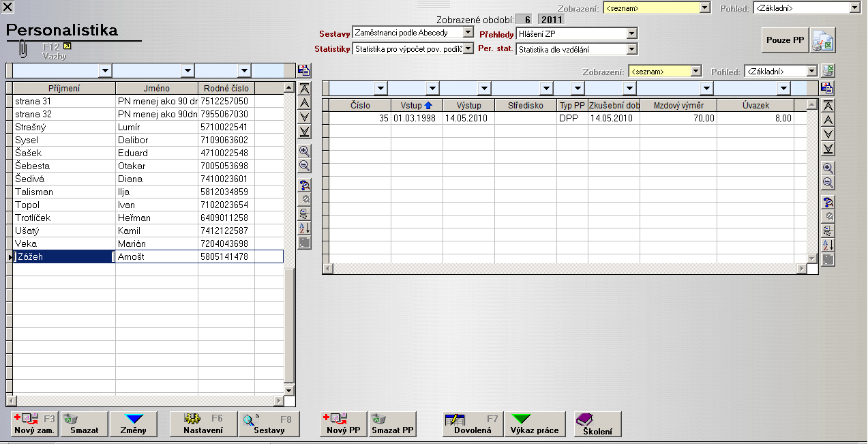Open the Dovolená button
Viewport: 868px width, 444px height.
[x=473, y=424]
